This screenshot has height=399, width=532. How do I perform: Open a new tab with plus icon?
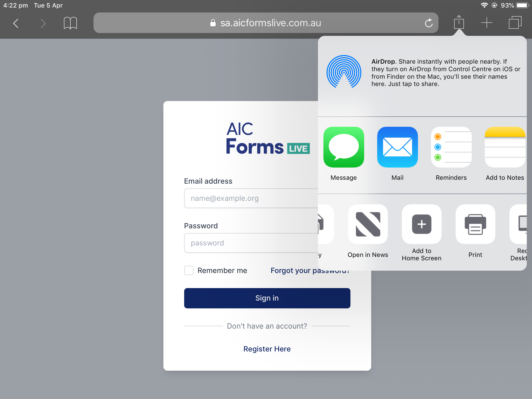(x=487, y=23)
